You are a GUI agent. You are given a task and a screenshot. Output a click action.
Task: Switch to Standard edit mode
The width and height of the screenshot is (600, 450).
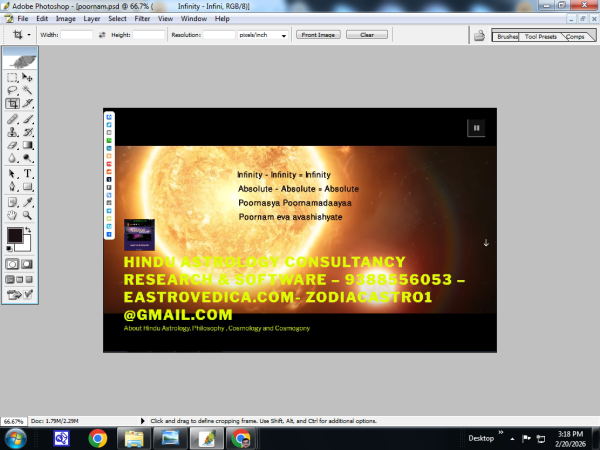[x=12, y=263]
